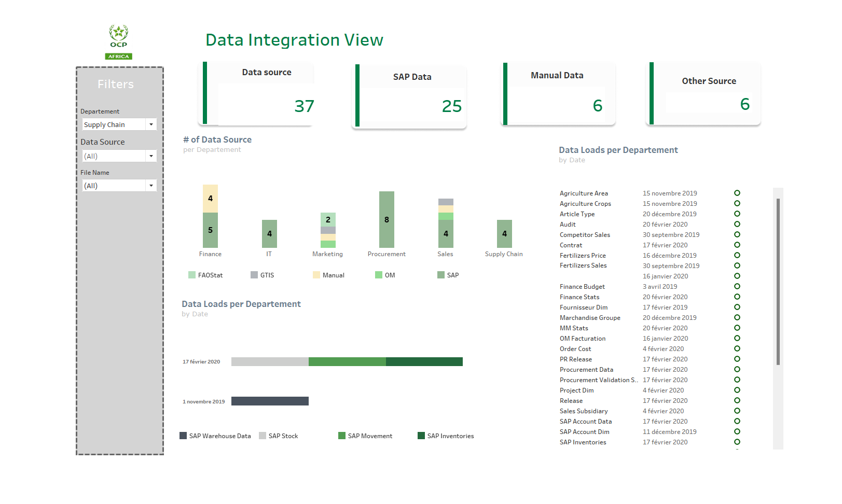Viewport: 842px width, 504px height.
Task: Click the 1 novembre 2019 SAP Warehouse bar
Action: [270, 401]
